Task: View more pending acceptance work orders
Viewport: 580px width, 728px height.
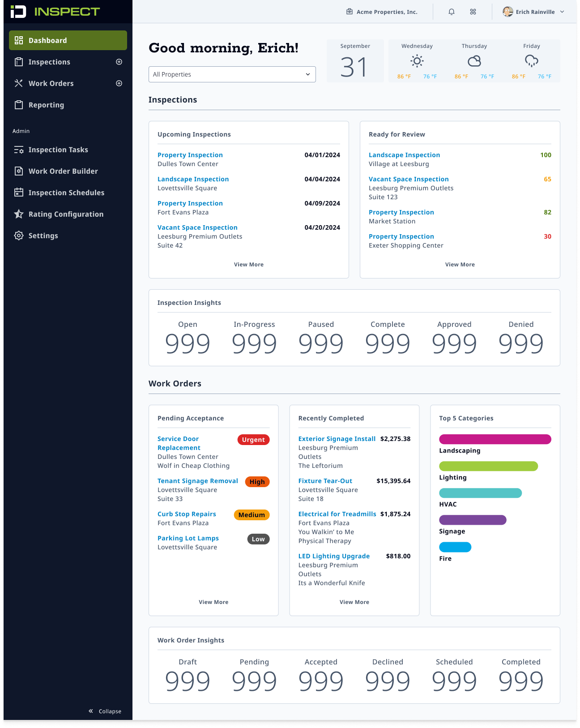Action: 213,602
